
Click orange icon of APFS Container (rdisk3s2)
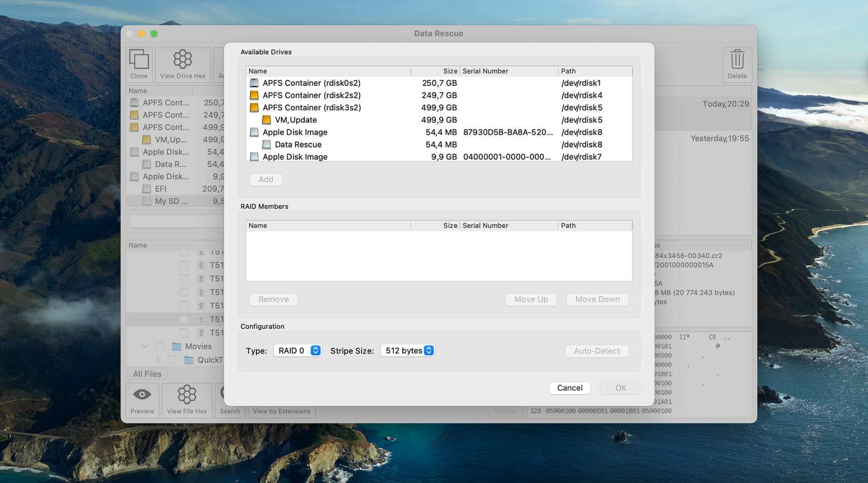[x=254, y=107]
